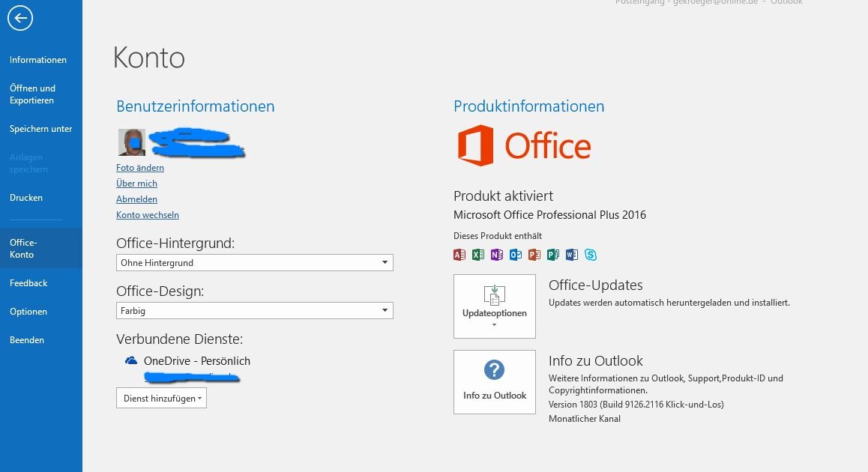Click the Version 1803 build text

636,405
